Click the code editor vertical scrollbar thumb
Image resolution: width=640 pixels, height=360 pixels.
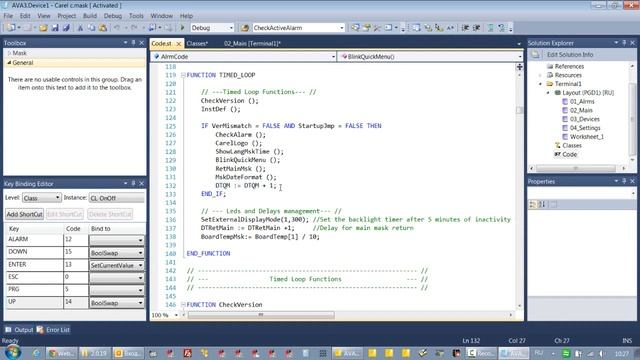point(519,111)
